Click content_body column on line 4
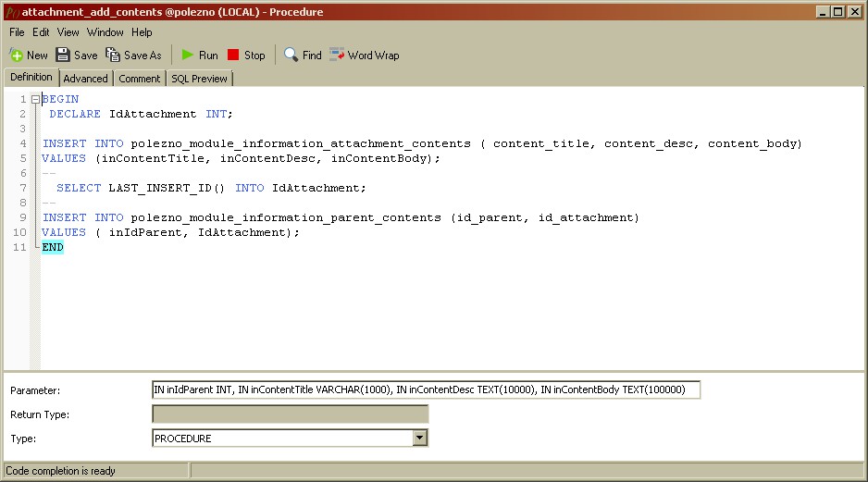 pyautogui.click(x=751, y=144)
